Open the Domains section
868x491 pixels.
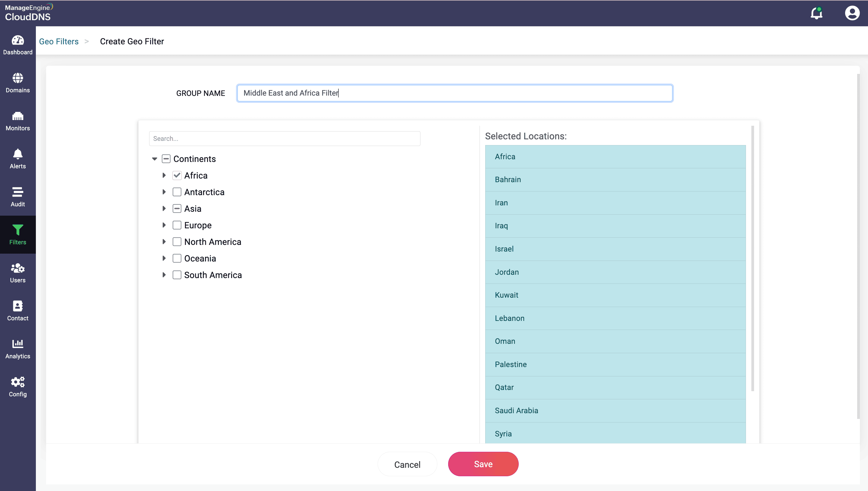click(x=18, y=84)
